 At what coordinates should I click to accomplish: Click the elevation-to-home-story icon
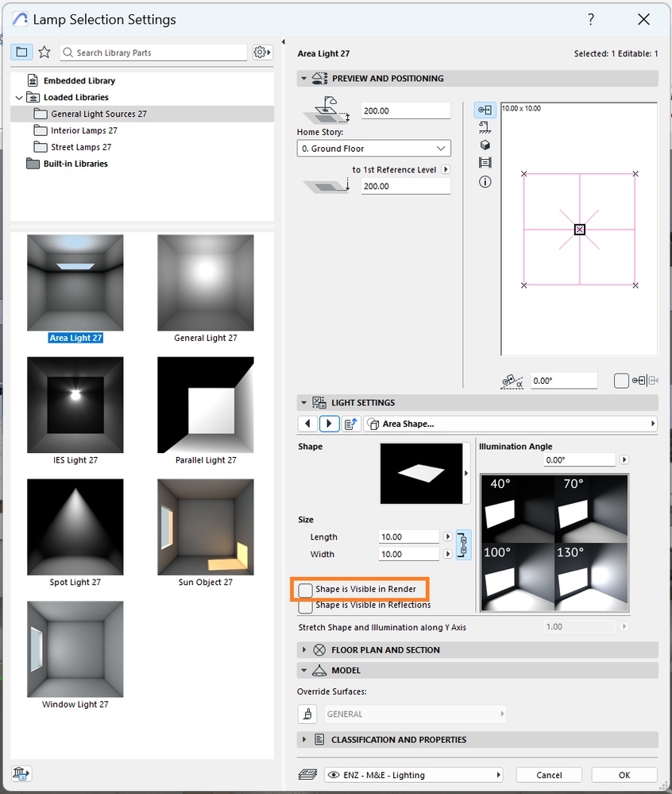click(x=327, y=110)
